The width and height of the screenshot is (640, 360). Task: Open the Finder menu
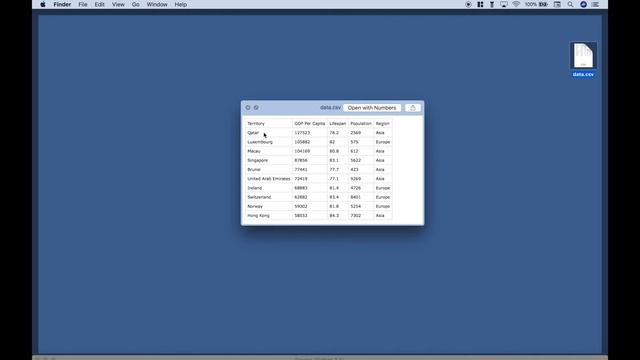(62, 4)
